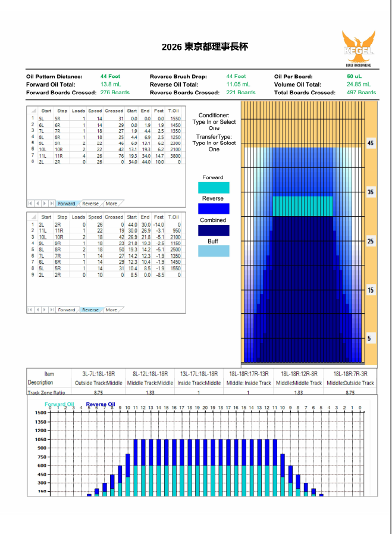Click last-sheet arrow in lower table
The width and height of the screenshot is (392, 534).
[51, 310]
